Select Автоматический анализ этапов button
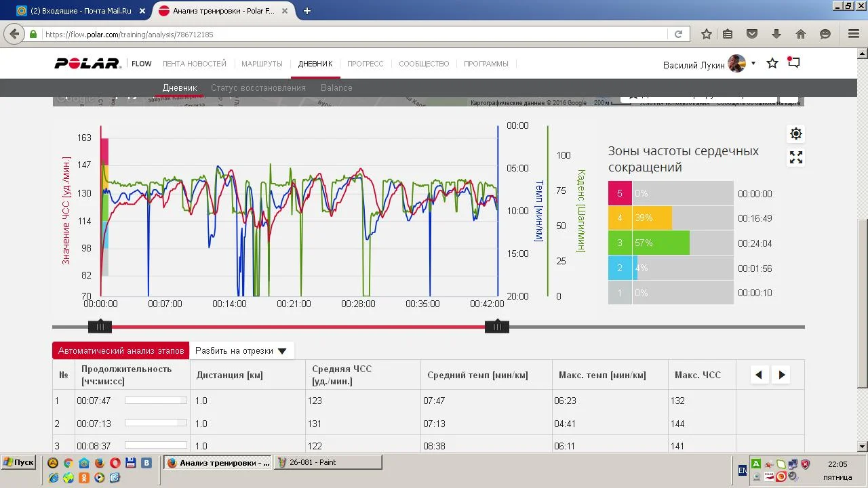This screenshot has width=868, height=488. (x=121, y=351)
